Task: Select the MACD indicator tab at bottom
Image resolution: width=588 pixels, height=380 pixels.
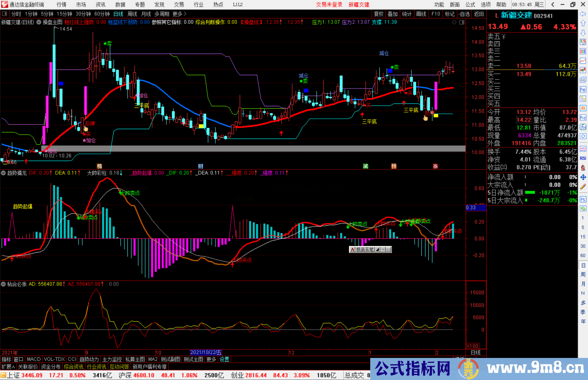Action: click(x=33, y=359)
